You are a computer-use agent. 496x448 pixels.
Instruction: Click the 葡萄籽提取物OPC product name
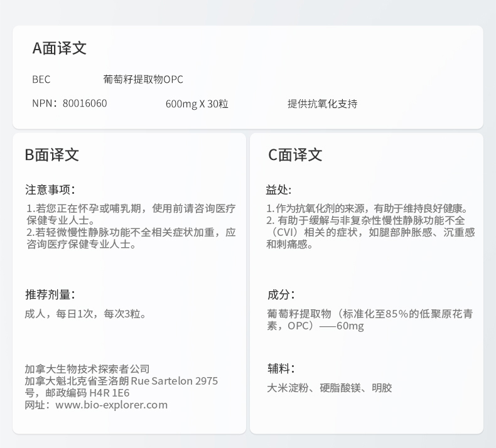tap(143, 80)
